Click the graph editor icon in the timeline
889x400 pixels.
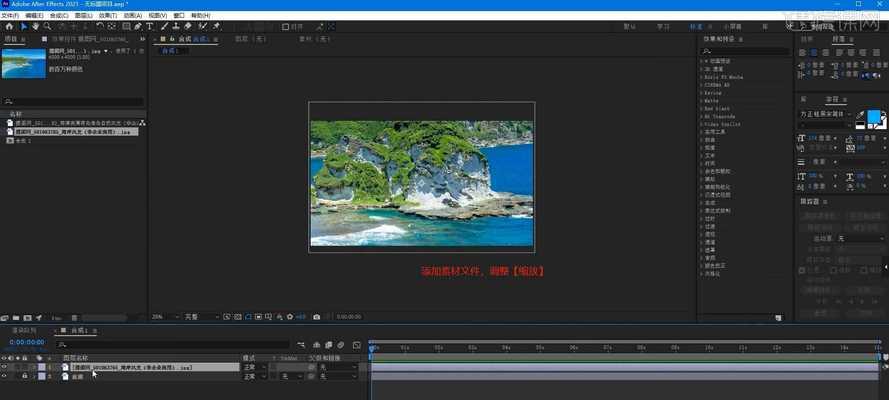click(357, 344)
